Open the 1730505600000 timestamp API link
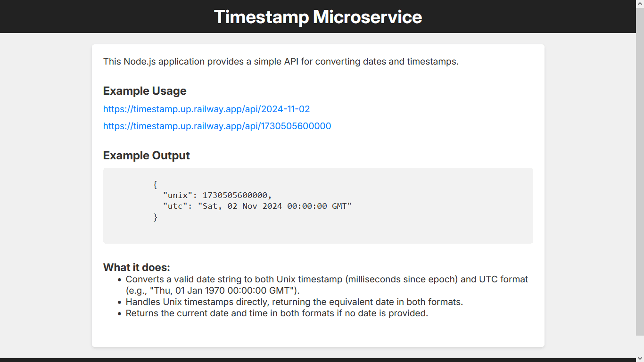644x362 pixels. (217, 126)
